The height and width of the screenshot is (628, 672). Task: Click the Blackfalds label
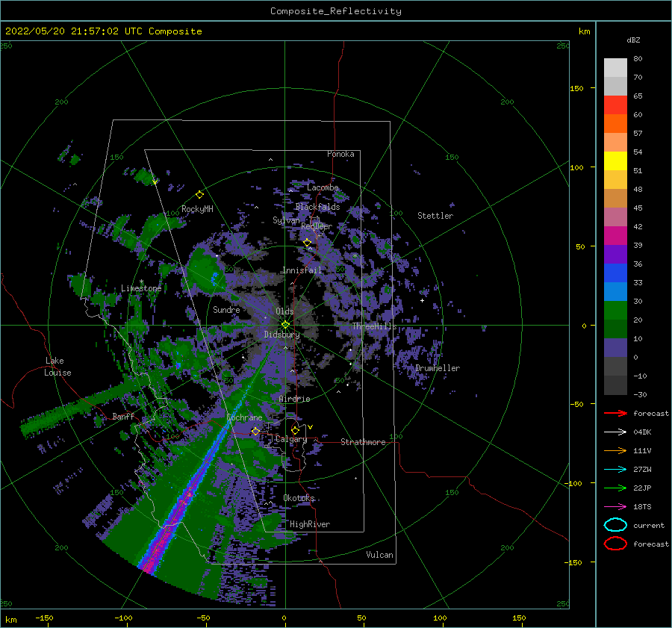pos(317,207)
